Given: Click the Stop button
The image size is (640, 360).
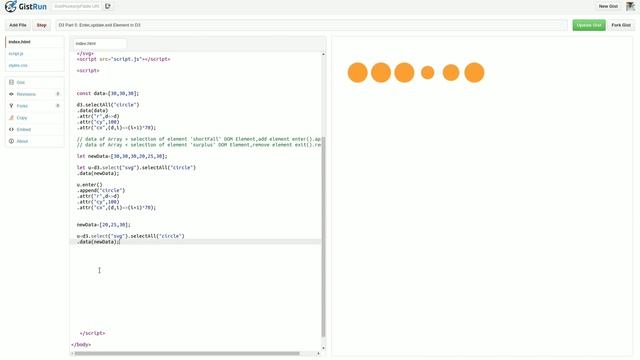Looking at the screenshot, I should tap(41, 25).
